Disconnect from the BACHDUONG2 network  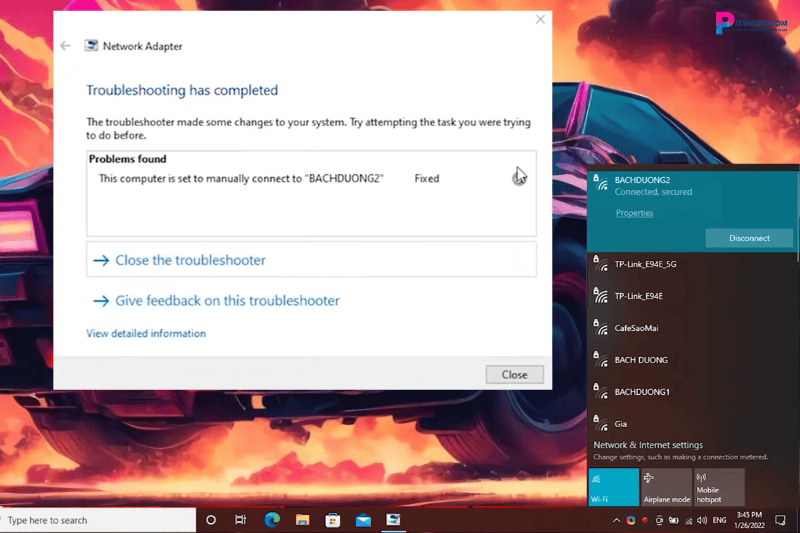click(749, 238)
